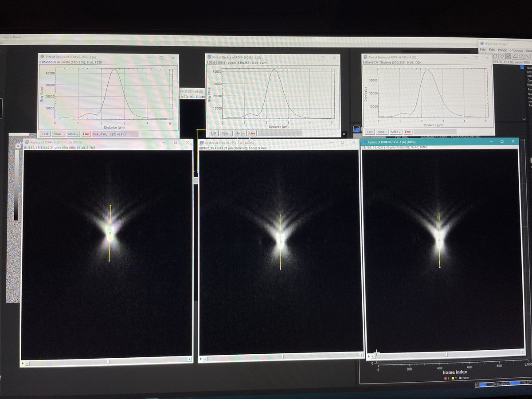Viewport: 532px width, 399px height.
Task: Toggle the Norm series in chart legend
Action: pyautogui.click(x=464, y=378)
